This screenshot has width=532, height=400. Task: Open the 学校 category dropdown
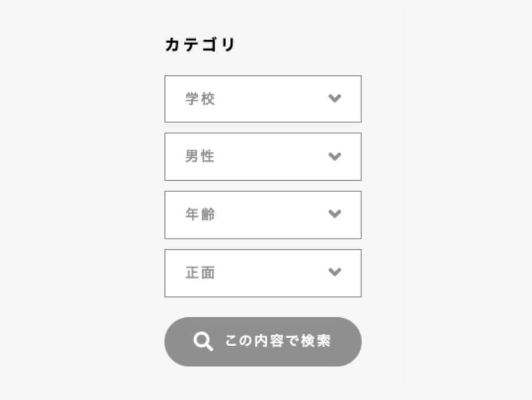(263, 99)
